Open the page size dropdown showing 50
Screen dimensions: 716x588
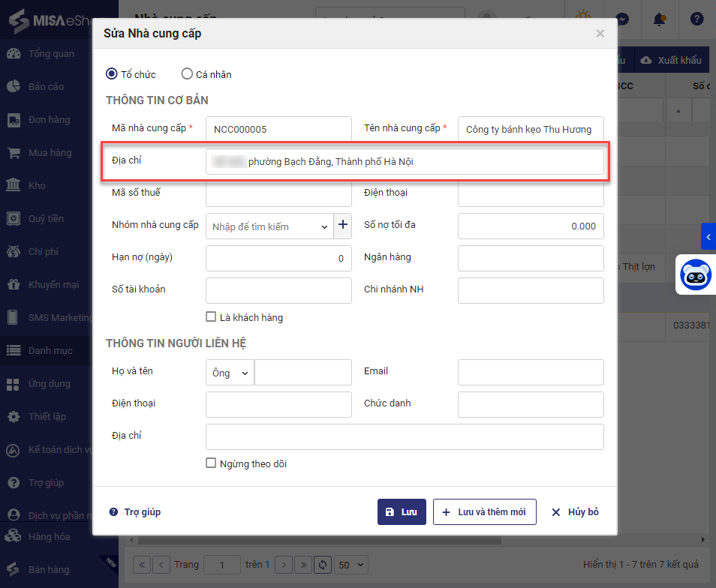(x=352, y=565)
